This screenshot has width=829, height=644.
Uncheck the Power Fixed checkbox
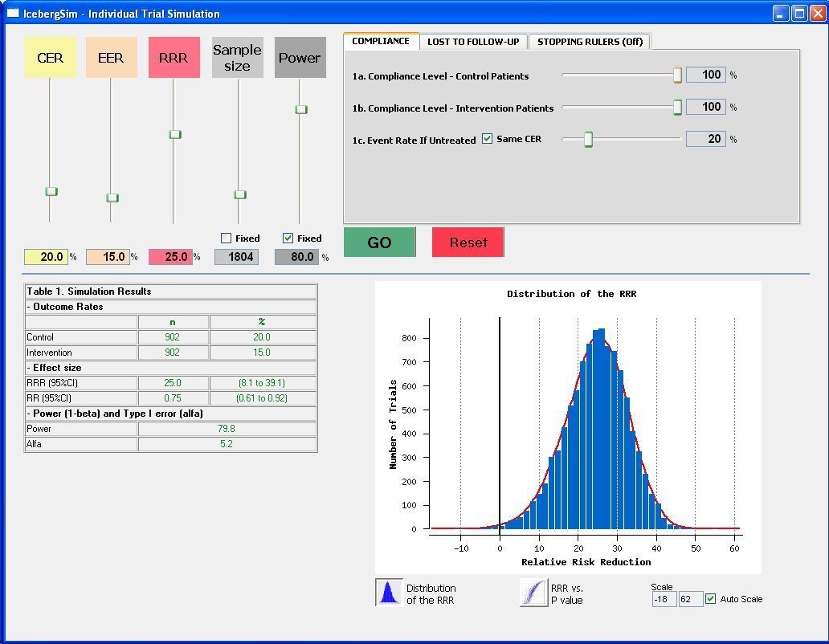(x=288, y=238)
